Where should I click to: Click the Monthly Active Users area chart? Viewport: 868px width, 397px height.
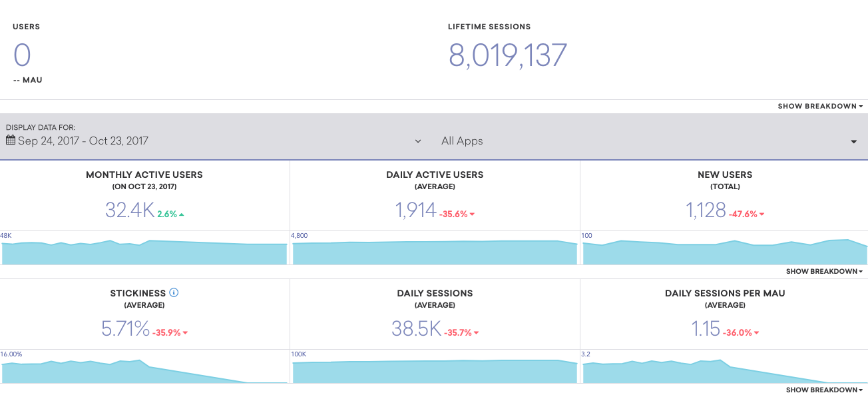pos(144,253)
